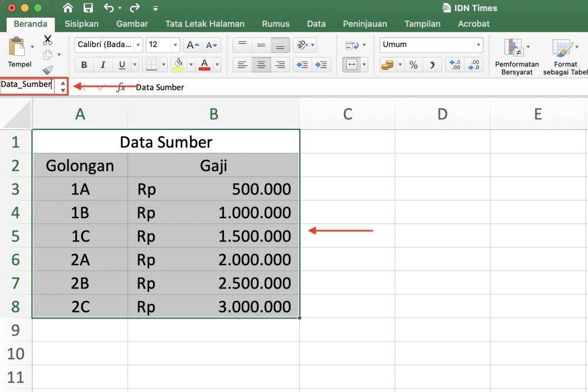Apply cell borders with the borders icon
Screen dimensions: 588x392
pyautogui.click(x=152, y=65)
